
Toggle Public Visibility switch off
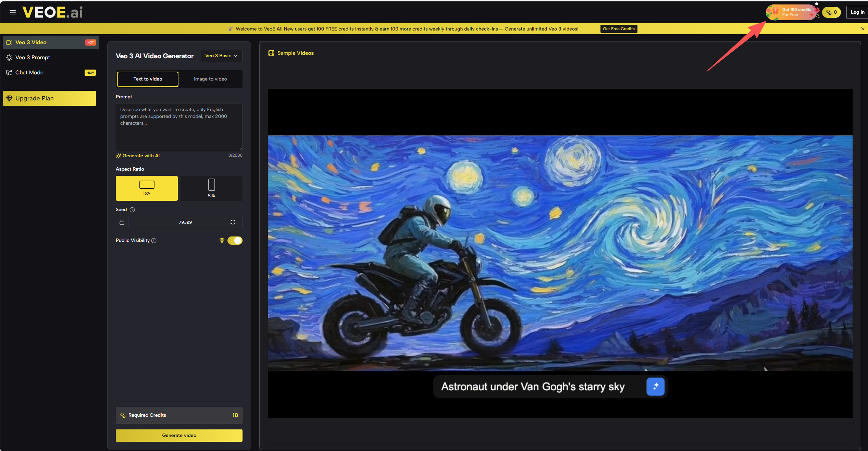pyautogui.click(x=235, y=241)
